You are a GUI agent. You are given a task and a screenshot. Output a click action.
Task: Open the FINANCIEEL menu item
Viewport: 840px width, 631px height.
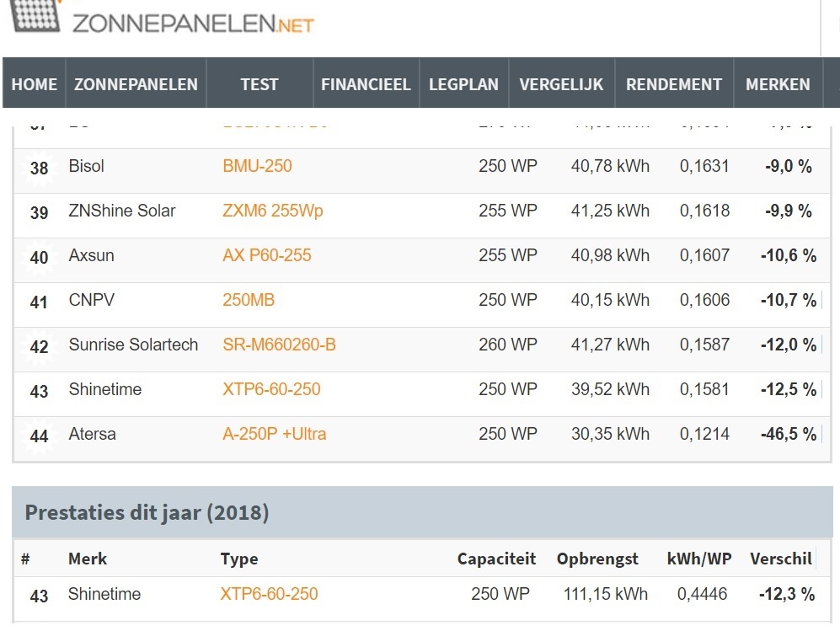pos(366,84)
